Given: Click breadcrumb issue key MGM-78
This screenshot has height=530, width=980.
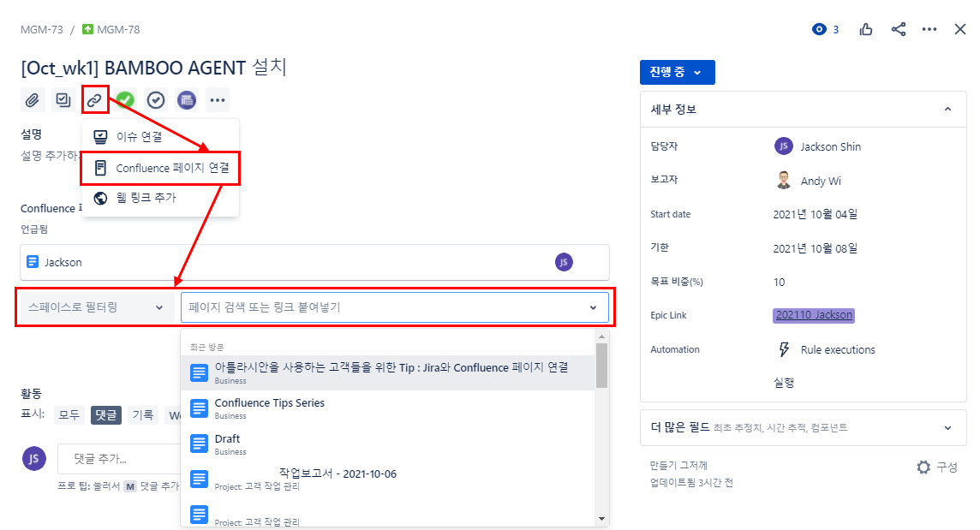Looking at the screenshot, I should click(118, 29).
